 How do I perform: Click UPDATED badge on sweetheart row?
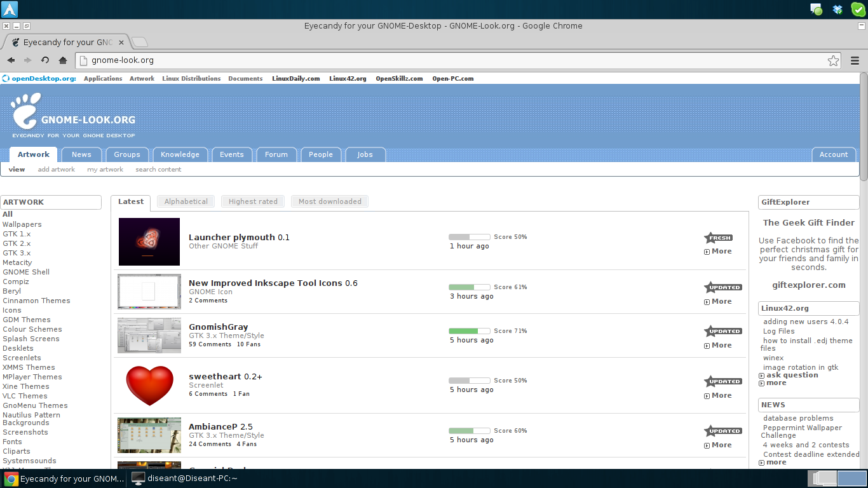click(x=723, y=381)
